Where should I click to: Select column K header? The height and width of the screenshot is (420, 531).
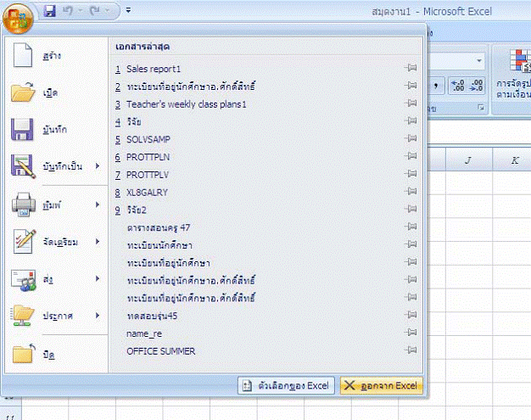[x=511, y=160]
